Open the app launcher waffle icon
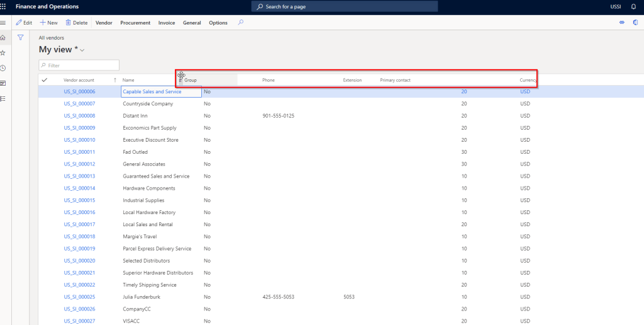 tap(6, 6)
